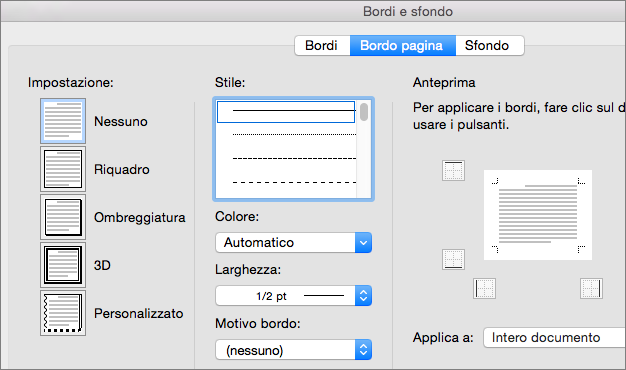Click the Ombreggiatura label text
This screenshot has height=370, width=626.
click(140, 218)
